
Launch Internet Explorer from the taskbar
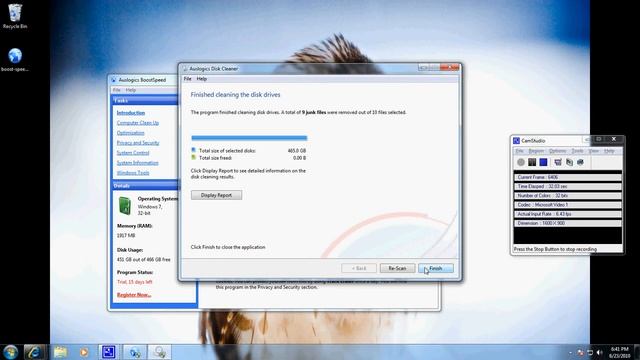click(34, 352)
